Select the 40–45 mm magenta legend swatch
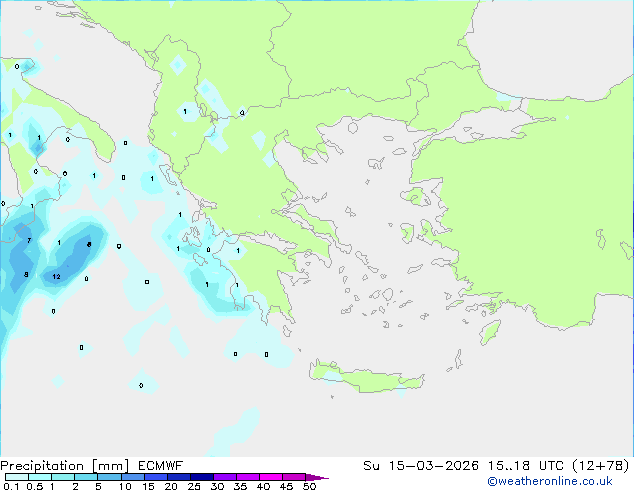The height and width of the screenshot is (490, 634). pyautogui.click(x=271, y=477)
